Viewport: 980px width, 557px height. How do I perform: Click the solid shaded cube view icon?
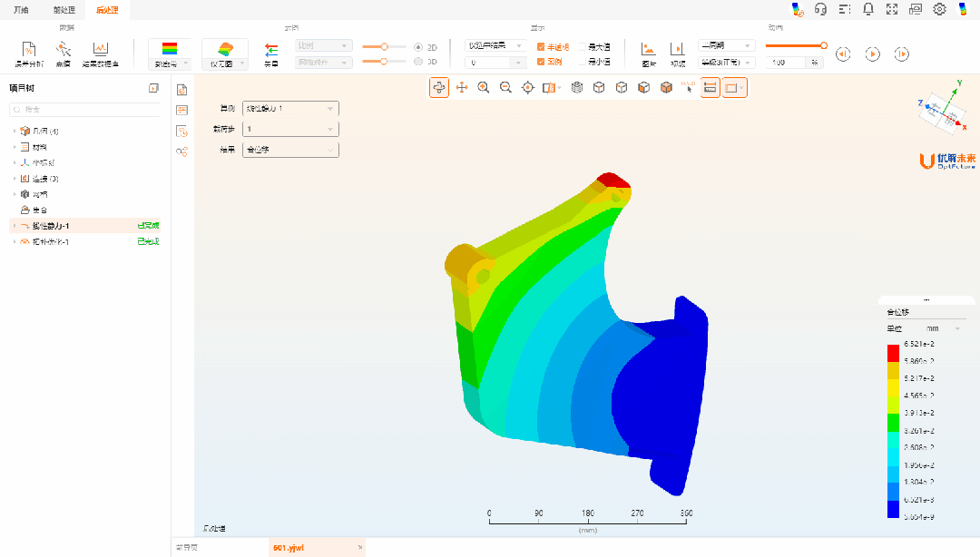pos(666,87)
